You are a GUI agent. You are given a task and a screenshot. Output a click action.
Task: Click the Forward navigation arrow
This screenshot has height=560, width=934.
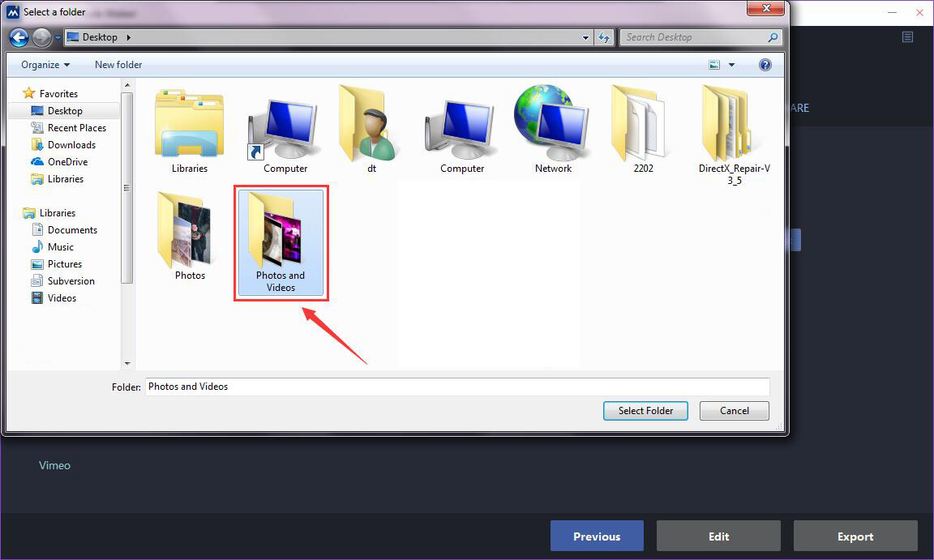click(x=41, y=37)
